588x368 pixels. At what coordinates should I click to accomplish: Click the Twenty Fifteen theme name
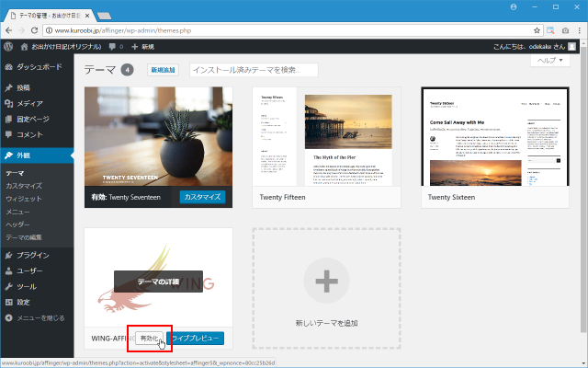click(282, 197)
